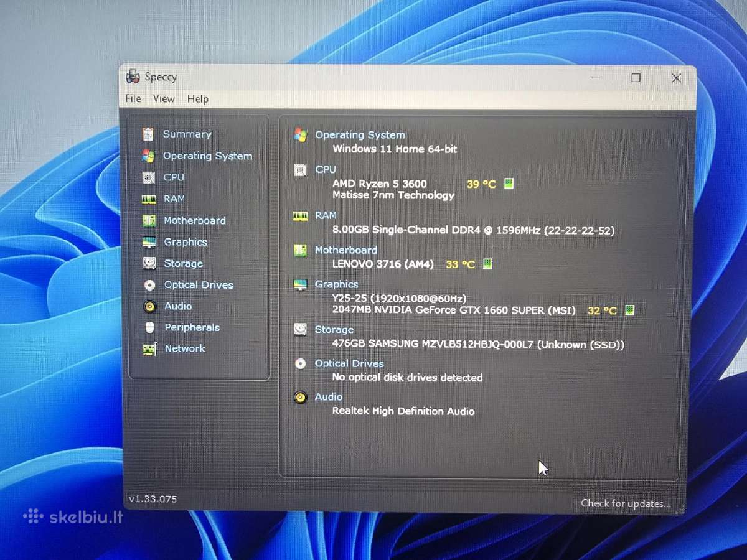Select CPU label in the sidebar
Viewport: 747px width, 560px height.
[x=174, y=177]
